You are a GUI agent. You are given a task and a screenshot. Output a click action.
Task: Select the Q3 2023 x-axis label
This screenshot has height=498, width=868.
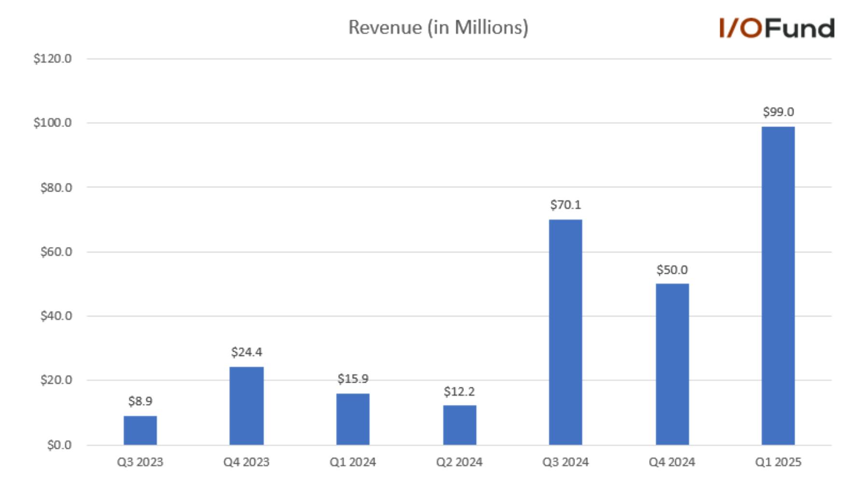(140, 462)
